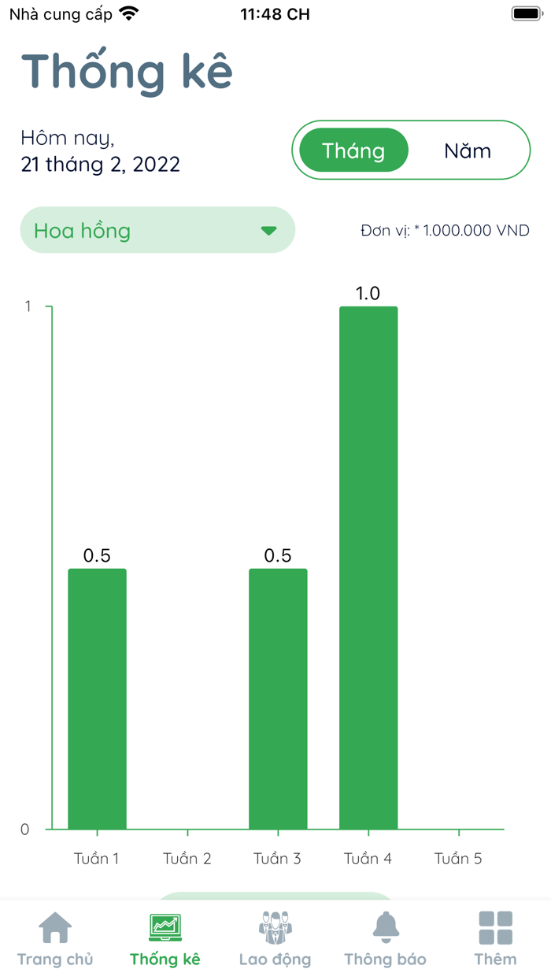Tap the Tuần 1 bar
Viewport: 551px width, 980px height.
coord(97,698)
